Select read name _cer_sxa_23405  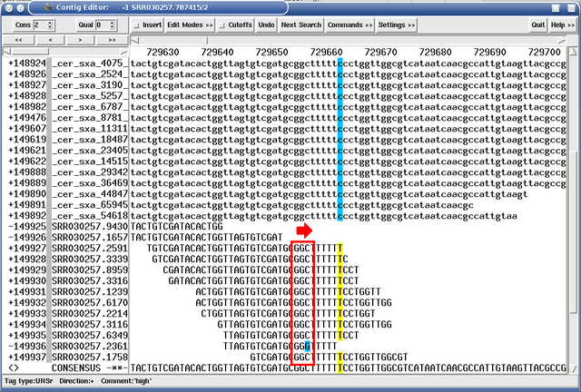coord(89,151)
